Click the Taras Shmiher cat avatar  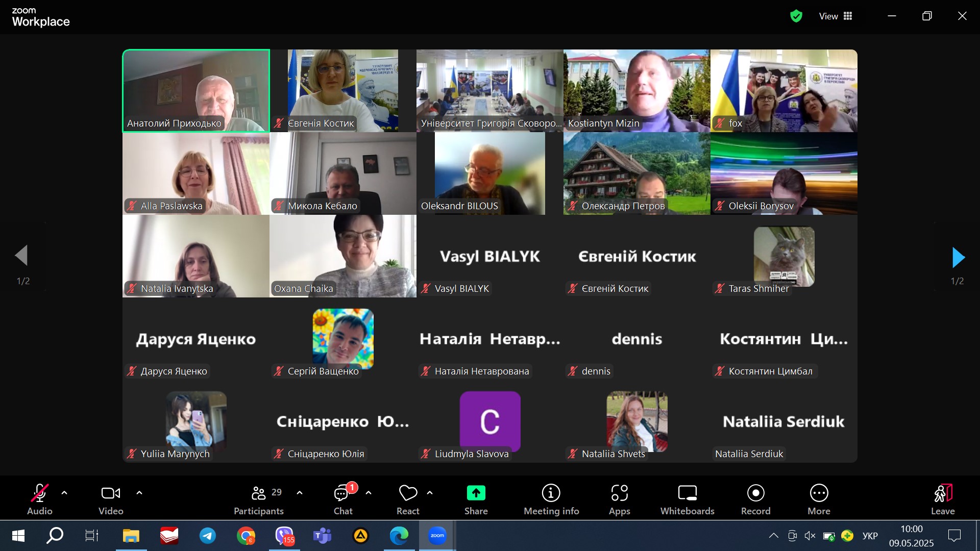pyautogui.click(x=784, y=257)
